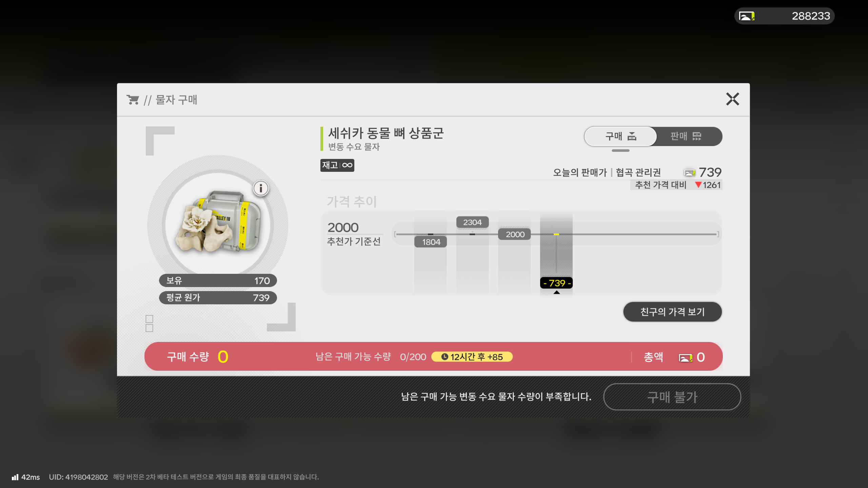Select the 1804 price point on chart
Viewport: 868px width, 488px height.
[431, 242]
